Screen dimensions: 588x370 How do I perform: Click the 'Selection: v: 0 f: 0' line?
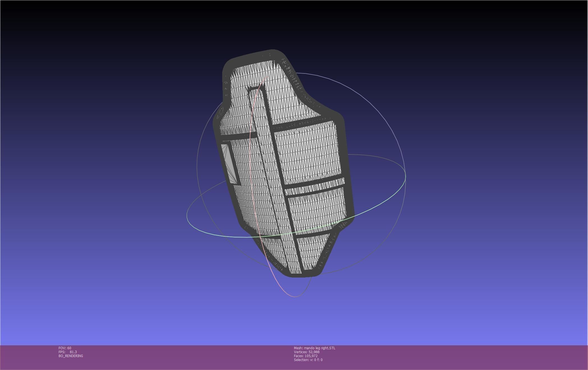308,360
